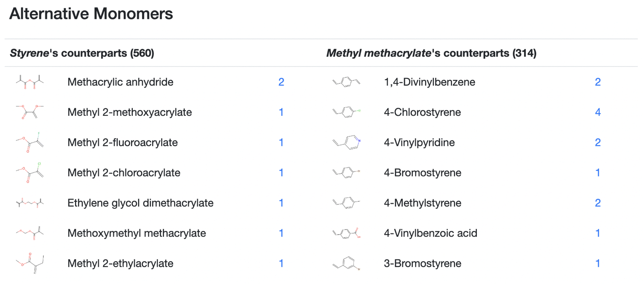Click the 4-Vinylbenzoic acid structure image
The width and height of the screenshot is (644, 285).
(x=347, y=233)
